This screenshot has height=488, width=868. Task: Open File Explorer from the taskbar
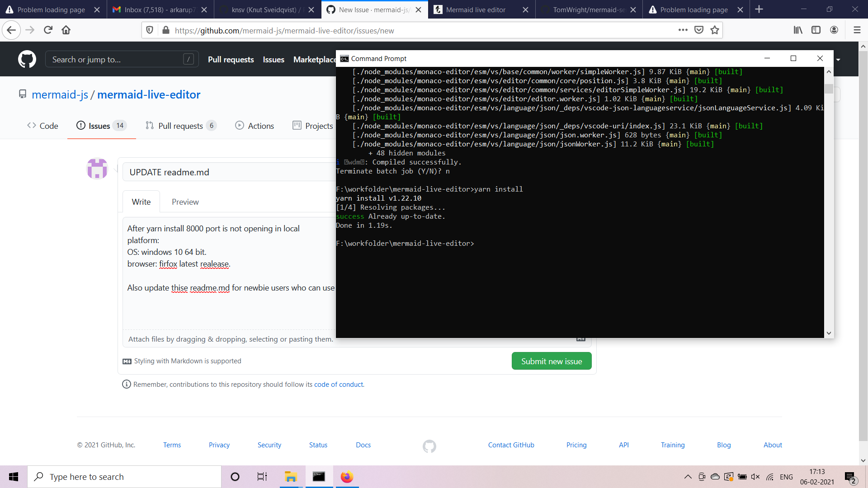coord(291,477)
